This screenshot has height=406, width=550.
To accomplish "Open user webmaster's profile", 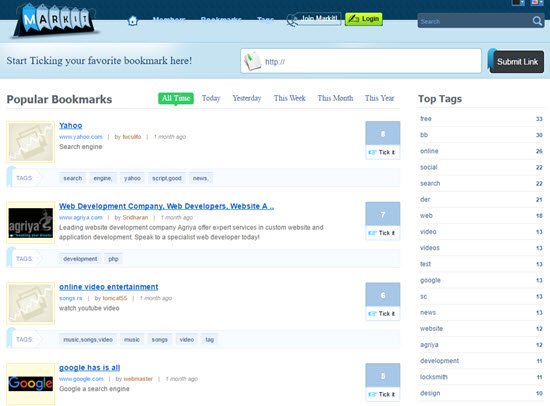I will tap(138, 379).
